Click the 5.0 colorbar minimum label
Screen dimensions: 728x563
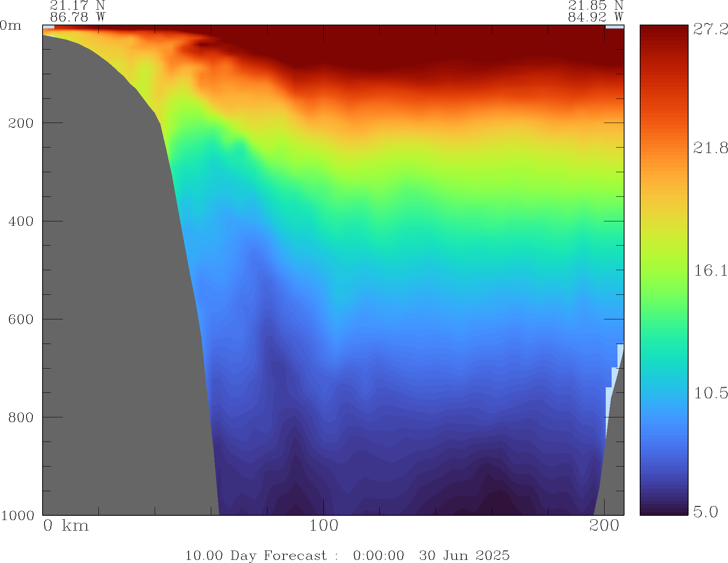(x=705, y=511)
